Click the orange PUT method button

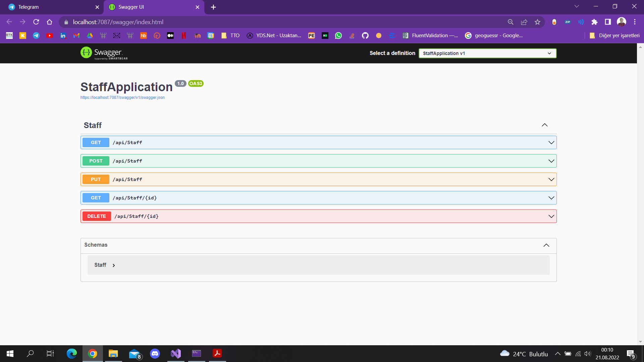click(x=96, y=179)
